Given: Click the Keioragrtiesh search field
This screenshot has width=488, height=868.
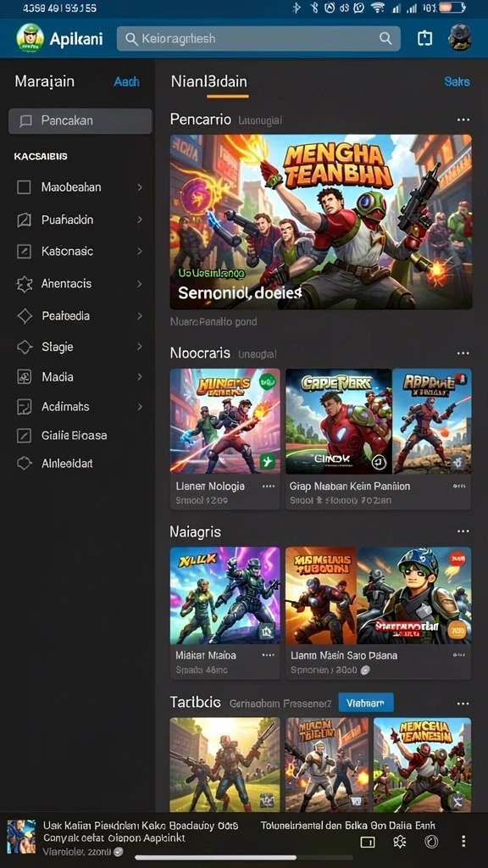Looking at the screenshot, I should click(x=258, y=39).
